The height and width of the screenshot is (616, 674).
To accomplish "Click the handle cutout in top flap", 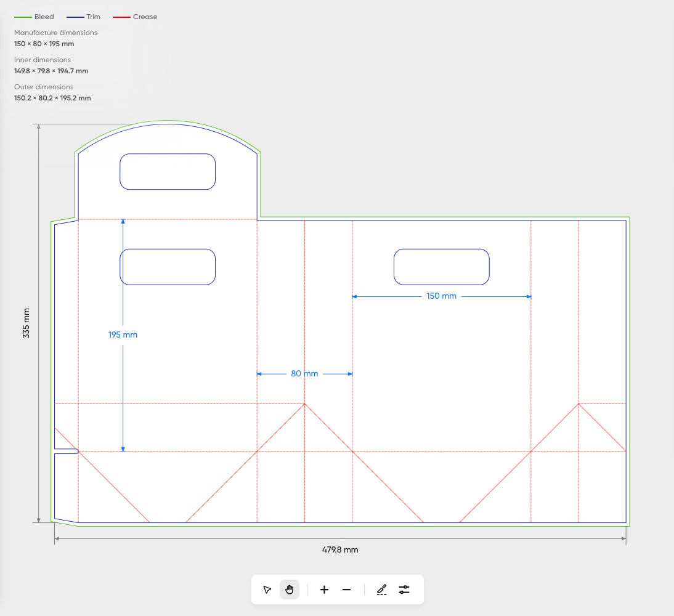I will tap(168, 172).
